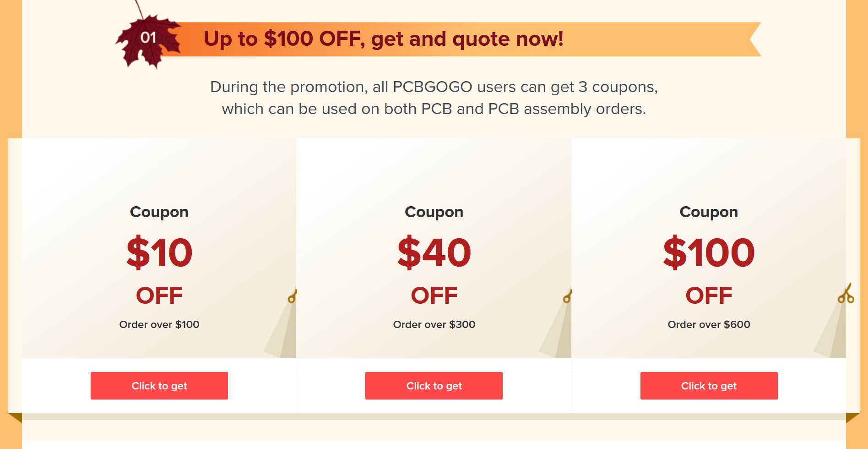
Task: Click 'Order over $100' condition text
Action: [159, 324]
